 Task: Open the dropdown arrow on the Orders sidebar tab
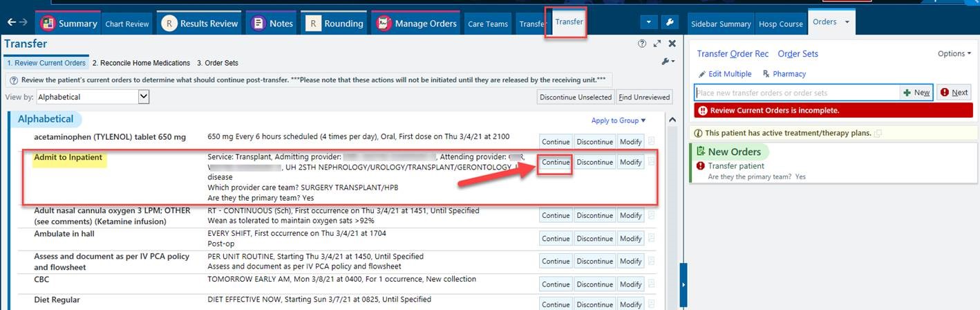[x=847, y=22]
